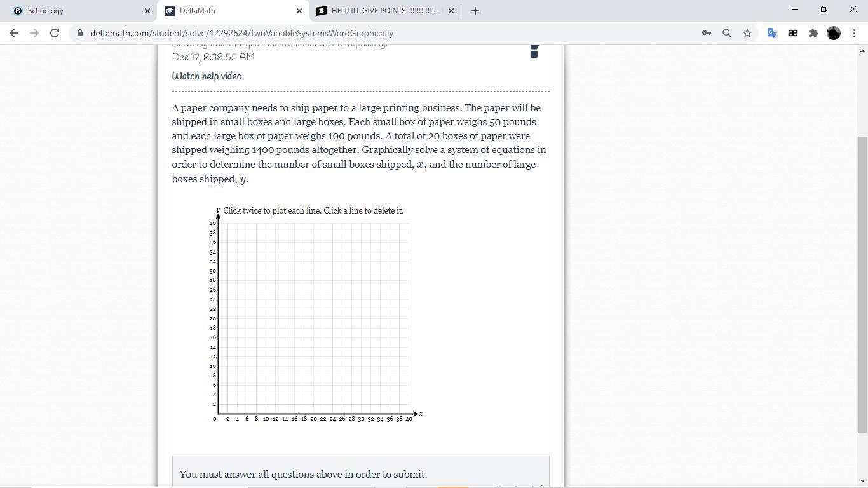Minimize the Chrome window
This screenshot has height=488, width=868.
pyautogui.click(x=795, y=10)
